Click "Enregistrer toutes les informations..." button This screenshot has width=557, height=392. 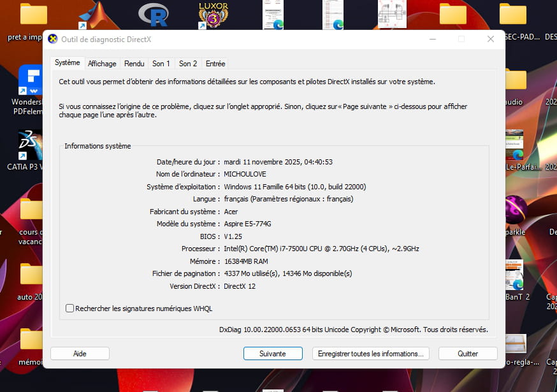370,353
